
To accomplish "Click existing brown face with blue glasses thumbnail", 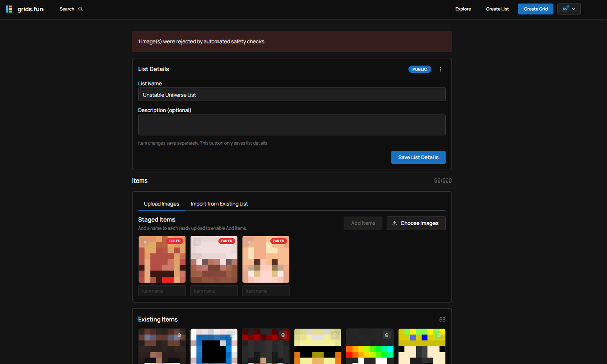I will click(162, 346).
